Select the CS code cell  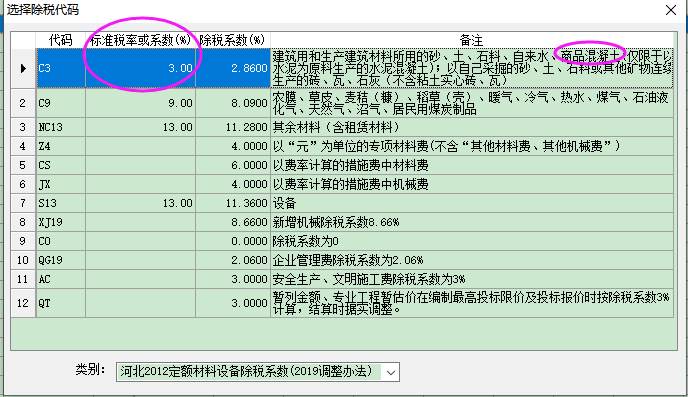pos(61,165)
